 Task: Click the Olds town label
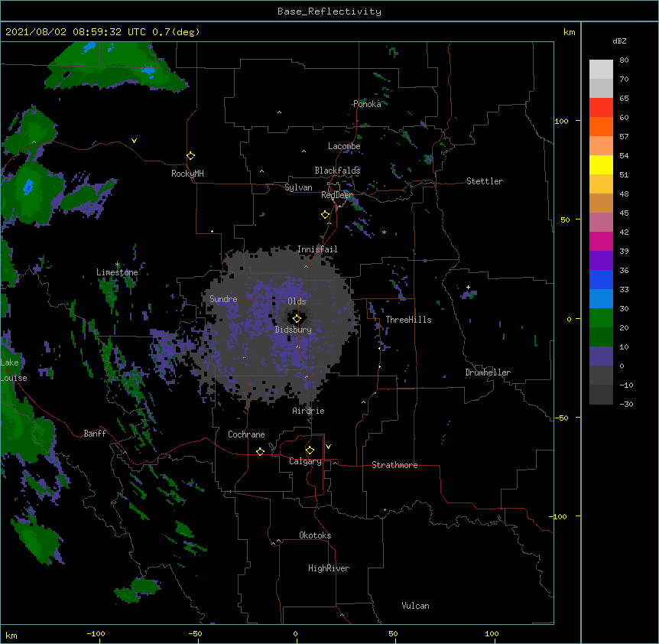tap(297, 301)
